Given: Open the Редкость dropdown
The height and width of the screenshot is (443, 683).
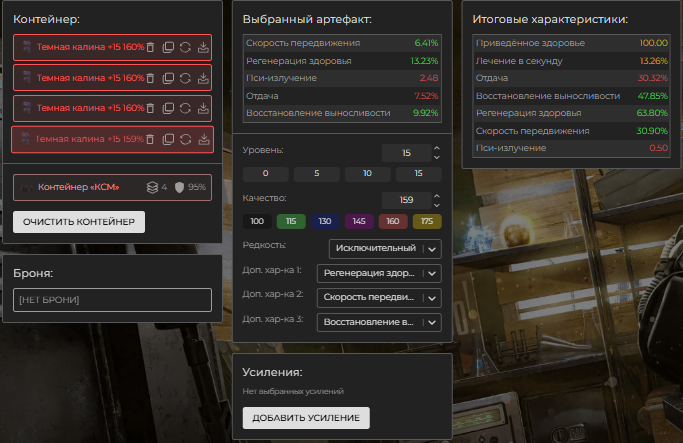Looking at the screenshot, I should click(384, 248).
